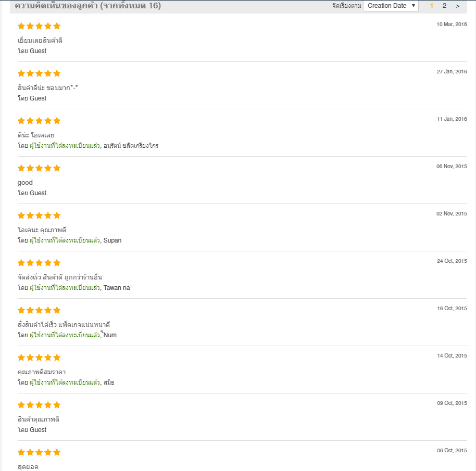Click star rating of 06 Oct, 2015 review
Screen dimensions: 476x471
pyautogui.click(x=39, y=452)
